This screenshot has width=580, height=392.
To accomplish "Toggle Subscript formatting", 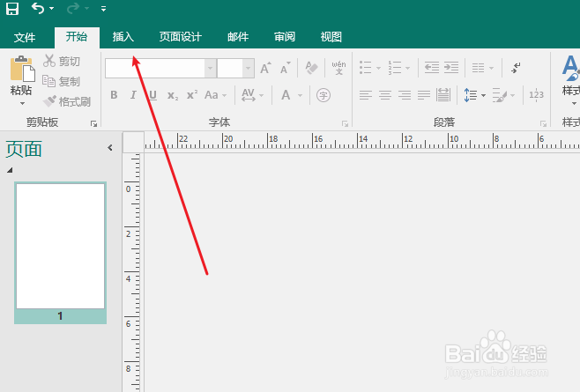I will 173,95.
